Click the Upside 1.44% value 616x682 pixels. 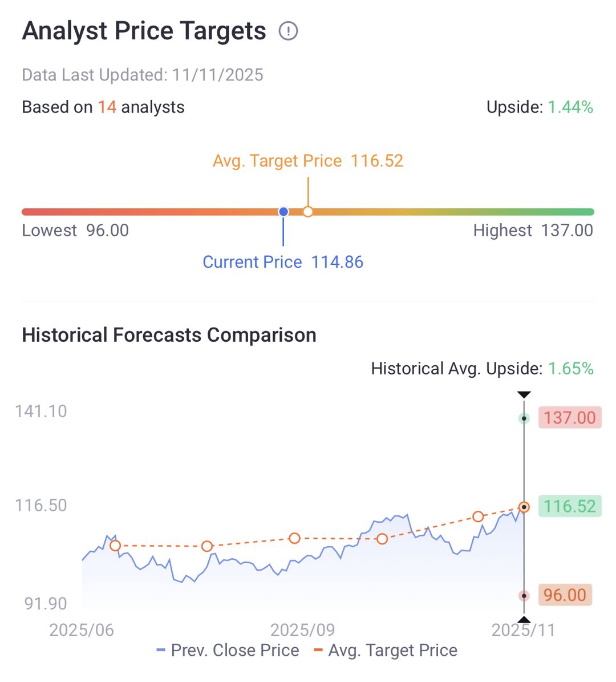(x=570, y=107)
